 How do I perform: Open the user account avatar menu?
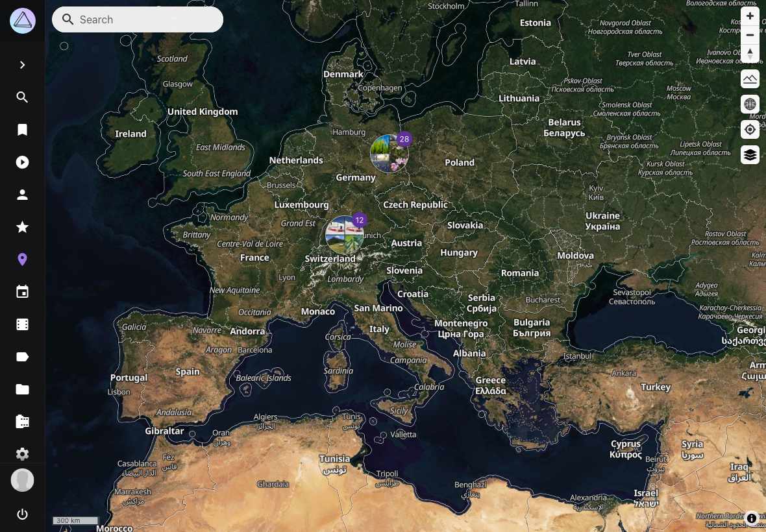coord(23,480)
